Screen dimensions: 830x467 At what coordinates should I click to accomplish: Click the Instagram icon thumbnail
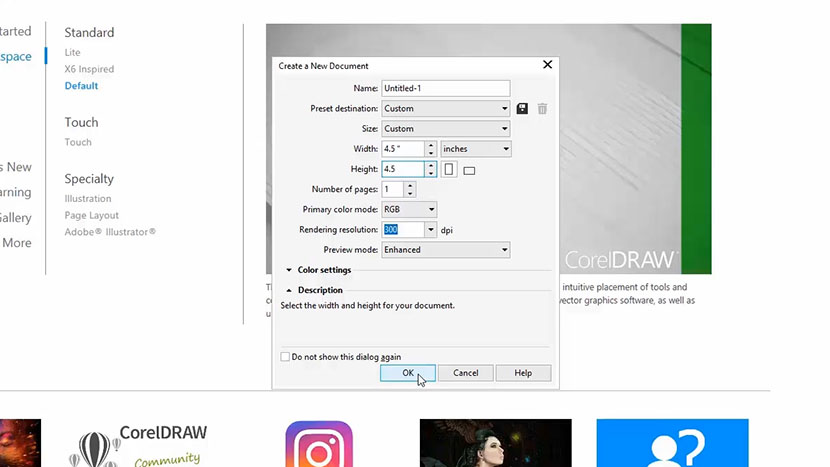tap(319, 444)
